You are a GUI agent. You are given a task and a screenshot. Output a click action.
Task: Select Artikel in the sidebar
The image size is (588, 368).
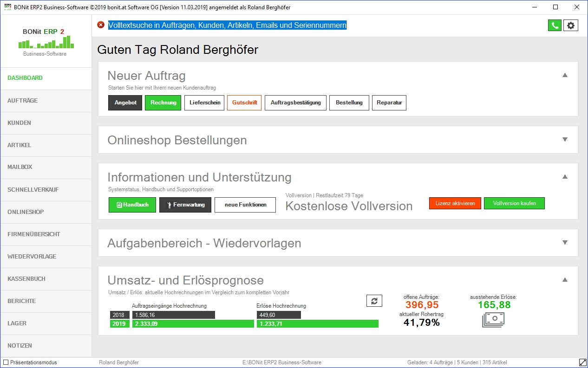click(46, 145)
